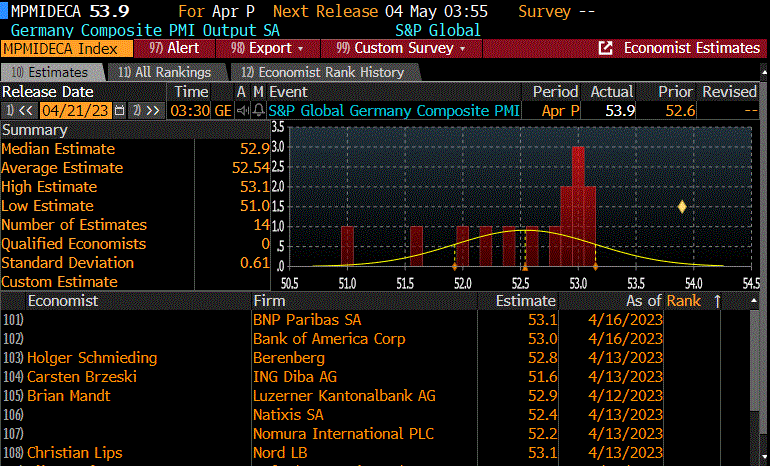The width and height of the screenshot is (770, 466).
Task: Click the speaker alert icon
Action: click(x=243, y=110)
